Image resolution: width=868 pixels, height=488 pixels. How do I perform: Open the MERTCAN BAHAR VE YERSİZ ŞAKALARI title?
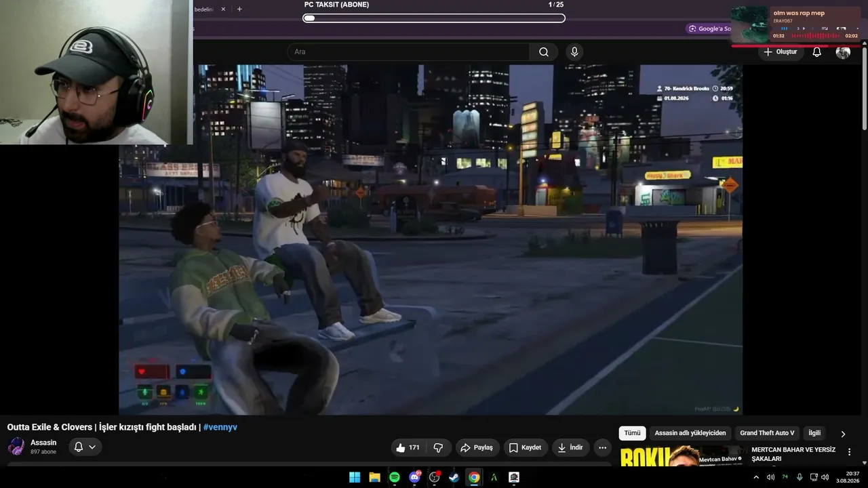click(793, 454)
